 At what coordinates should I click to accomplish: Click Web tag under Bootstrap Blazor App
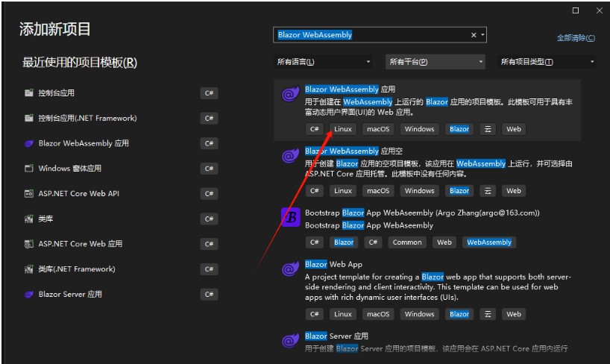pos(444,242)
